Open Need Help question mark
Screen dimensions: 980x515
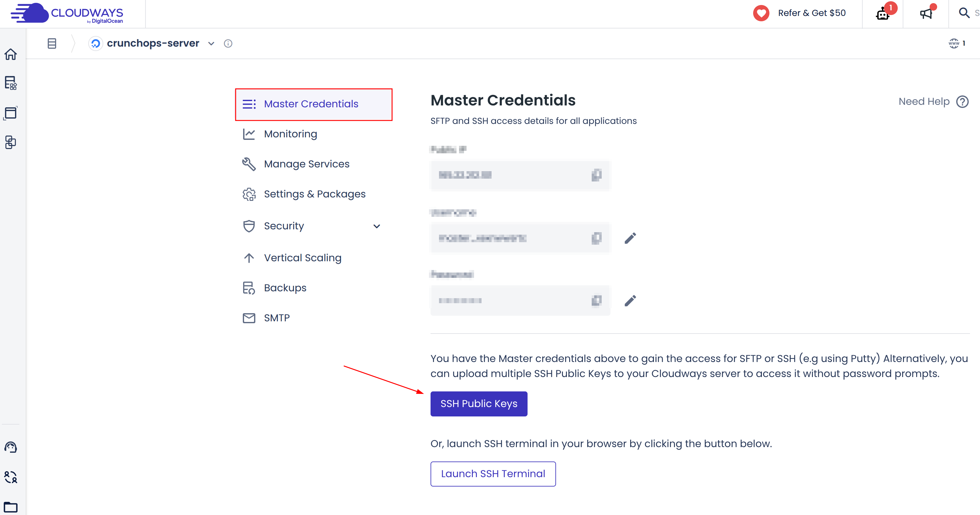coord(963,101)
